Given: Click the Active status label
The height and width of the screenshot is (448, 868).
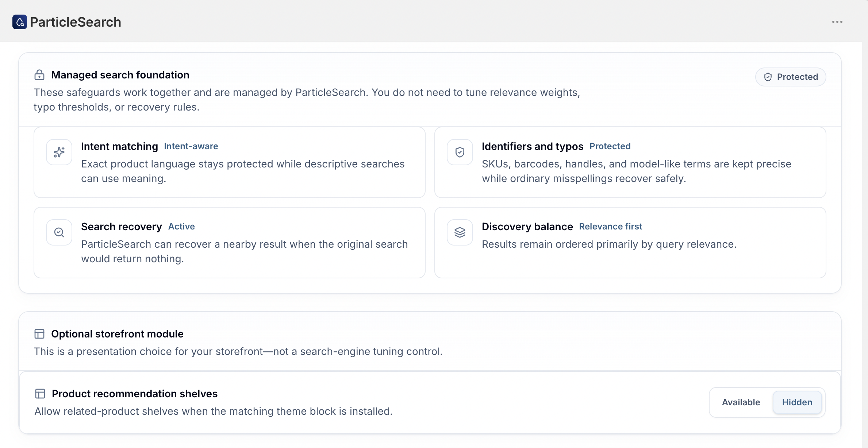Looking at the screenshot, I should (181, 227).
